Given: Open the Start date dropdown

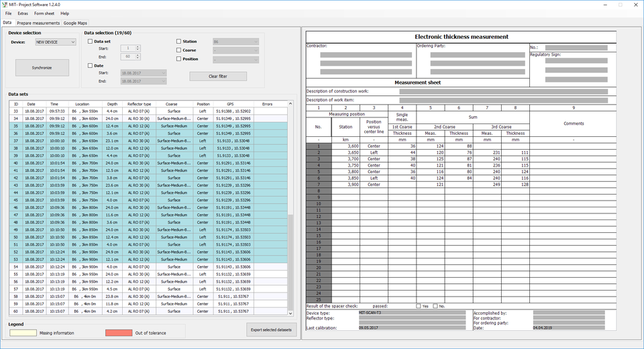Looking at the screenshot, I should point(144,72).
